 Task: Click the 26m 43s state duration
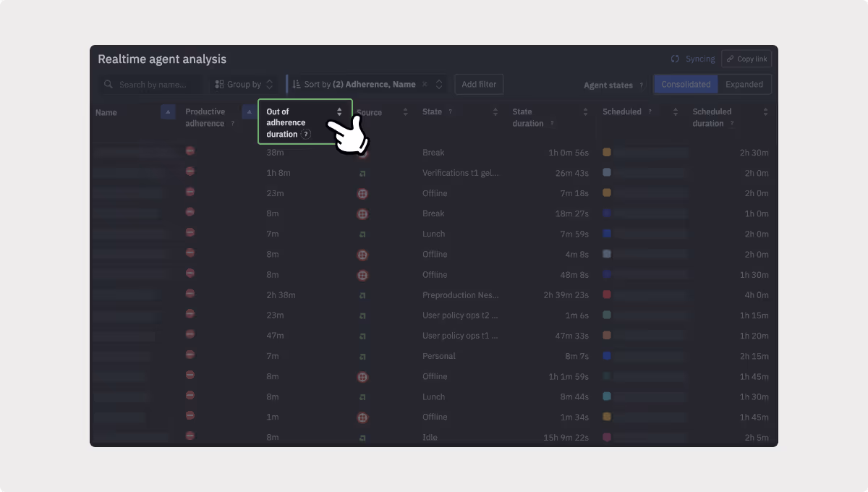pos(572,173)
